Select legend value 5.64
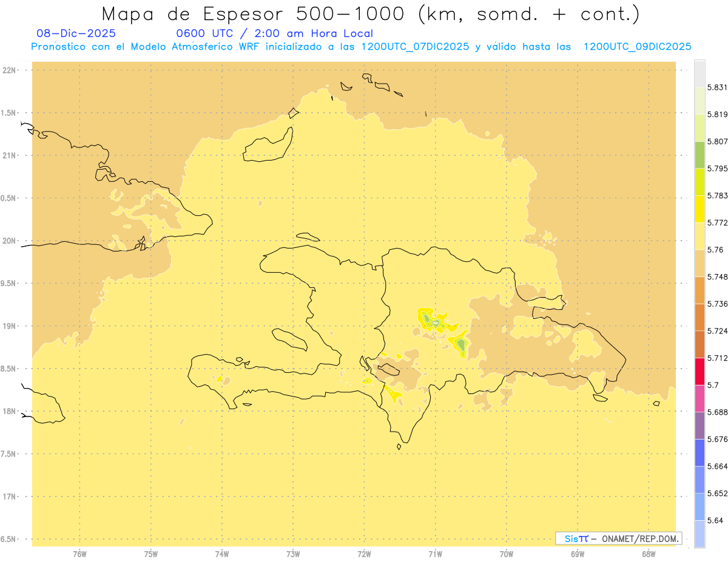This screenshot has width=728, height=562. pos(715,520)
